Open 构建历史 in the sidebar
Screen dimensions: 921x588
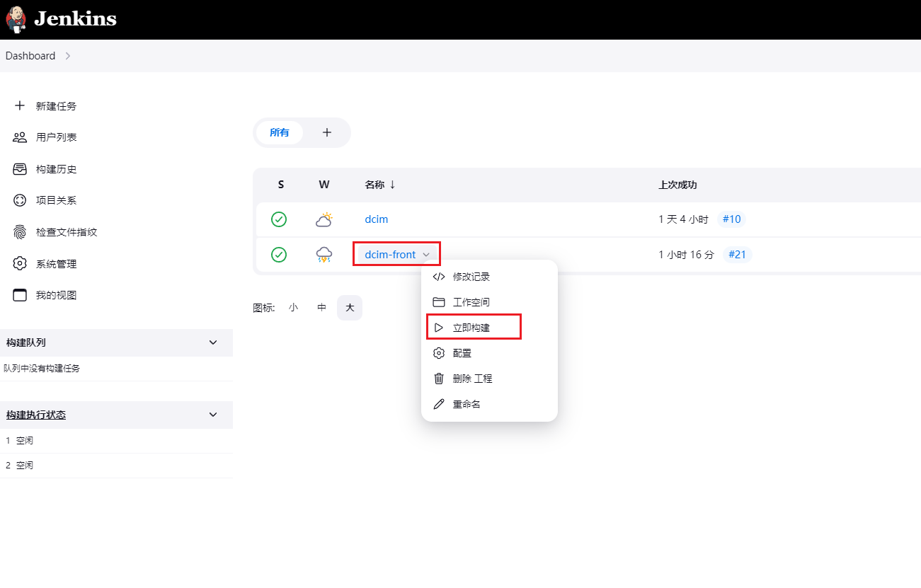57,169
